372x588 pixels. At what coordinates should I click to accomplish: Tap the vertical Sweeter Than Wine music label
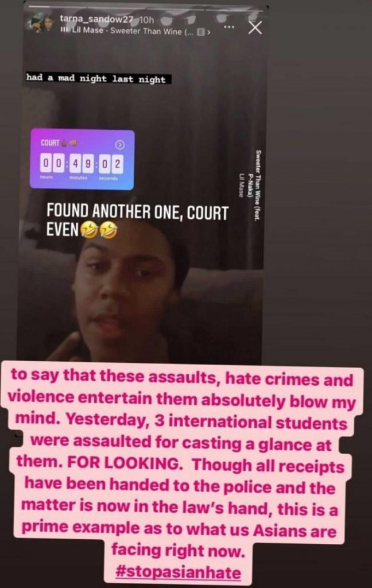tap(249, 185)
